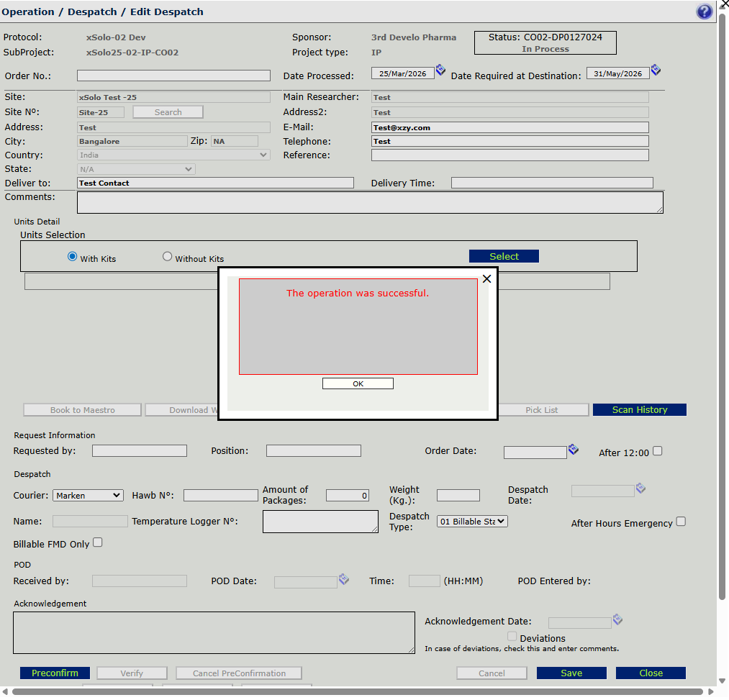Image resolution: width=729 pixels, height=700 pixels.
Task: Expand the Courier dropdown showing Marken
Action: click(x=88, y=496)
